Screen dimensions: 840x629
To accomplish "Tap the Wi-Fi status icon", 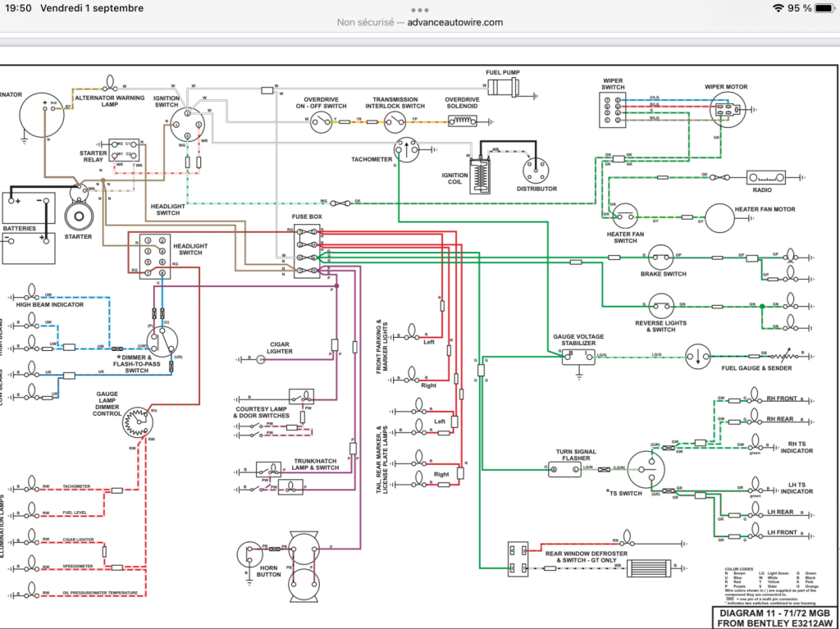I will 778,8.
